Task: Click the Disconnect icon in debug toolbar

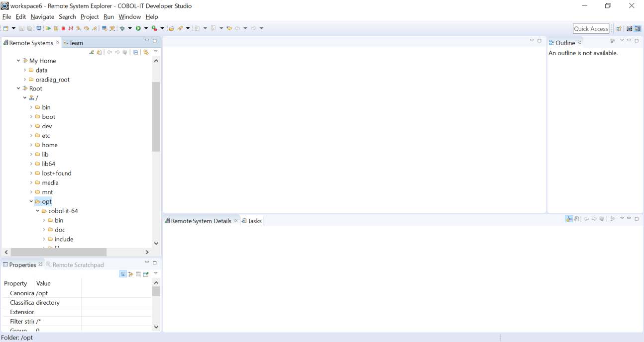Action: (71, 28)
